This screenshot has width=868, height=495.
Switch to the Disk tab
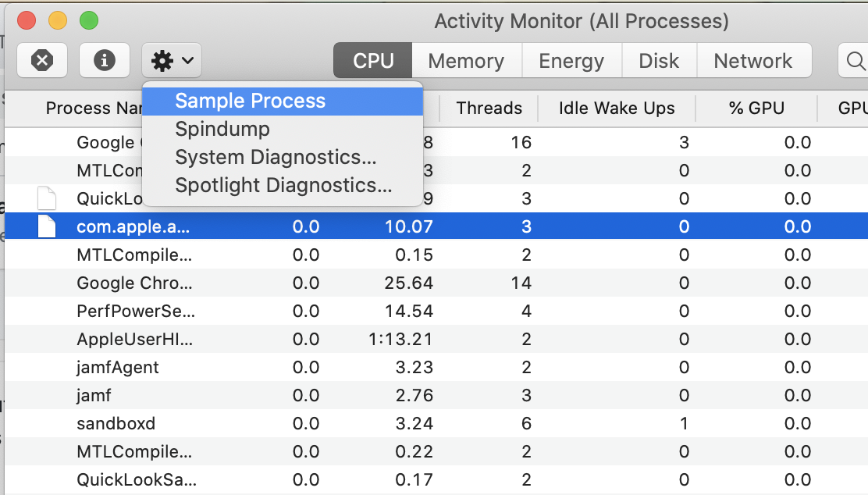pos(660,60)
